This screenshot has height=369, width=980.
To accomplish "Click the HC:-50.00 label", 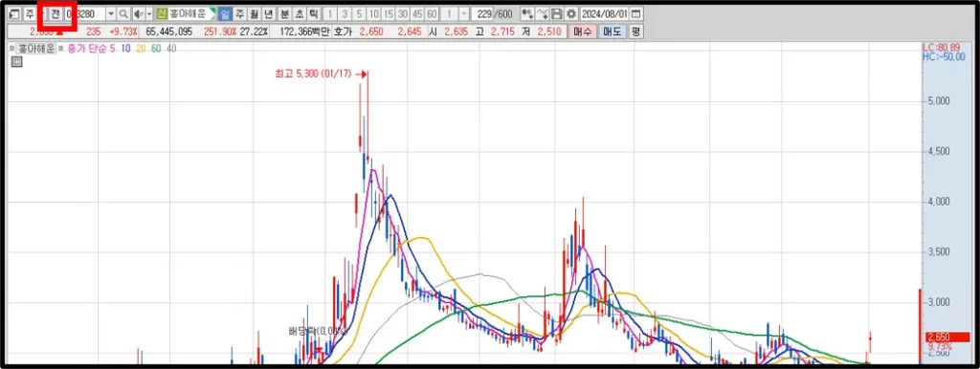I will 945,56.
